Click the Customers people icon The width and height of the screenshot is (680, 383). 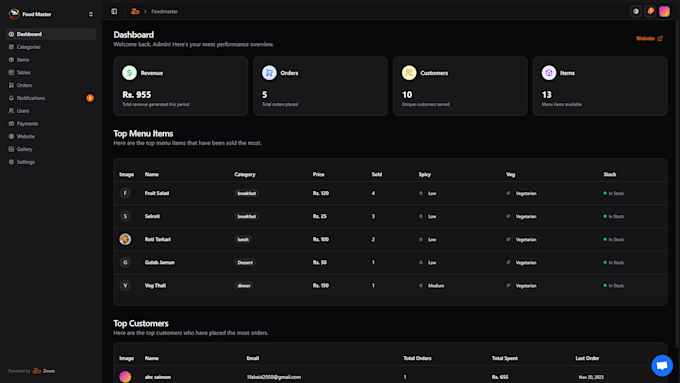pos(409,73)
